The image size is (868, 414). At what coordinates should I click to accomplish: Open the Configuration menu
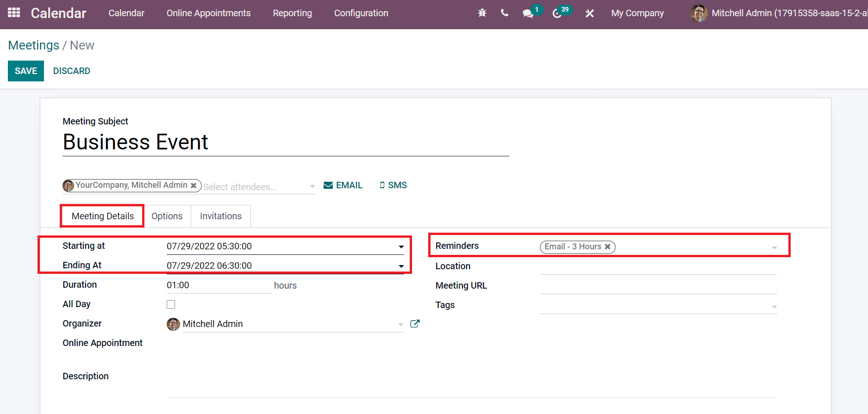tap(361, 13)
